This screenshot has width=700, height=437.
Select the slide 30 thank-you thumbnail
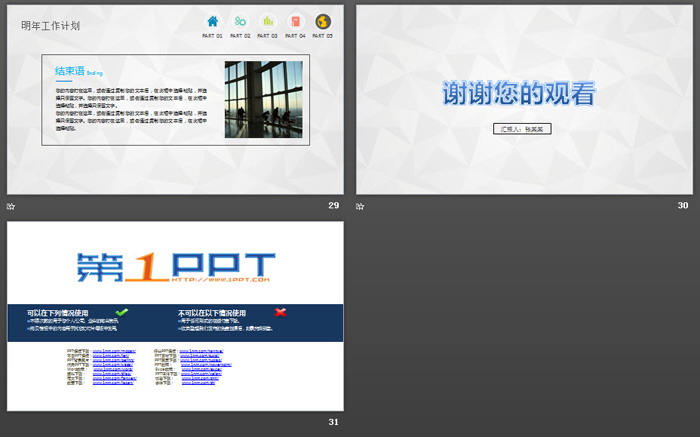[523, 99]
